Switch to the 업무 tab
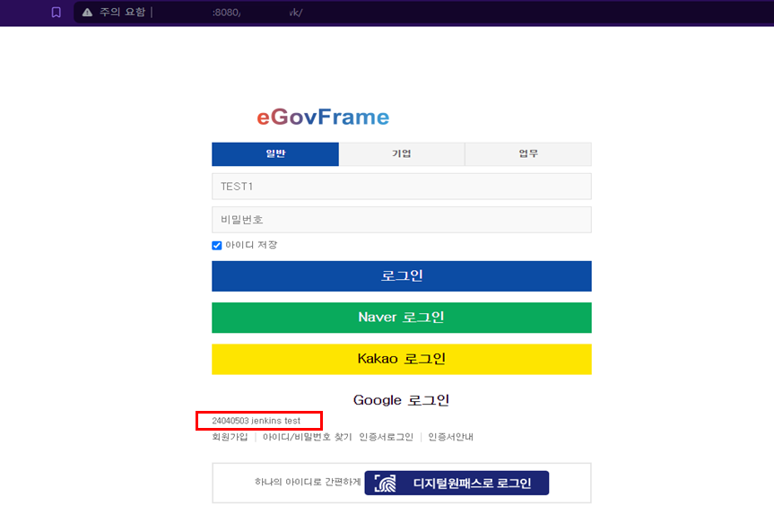This screenshot has width=774, height=532. [528, 154]
